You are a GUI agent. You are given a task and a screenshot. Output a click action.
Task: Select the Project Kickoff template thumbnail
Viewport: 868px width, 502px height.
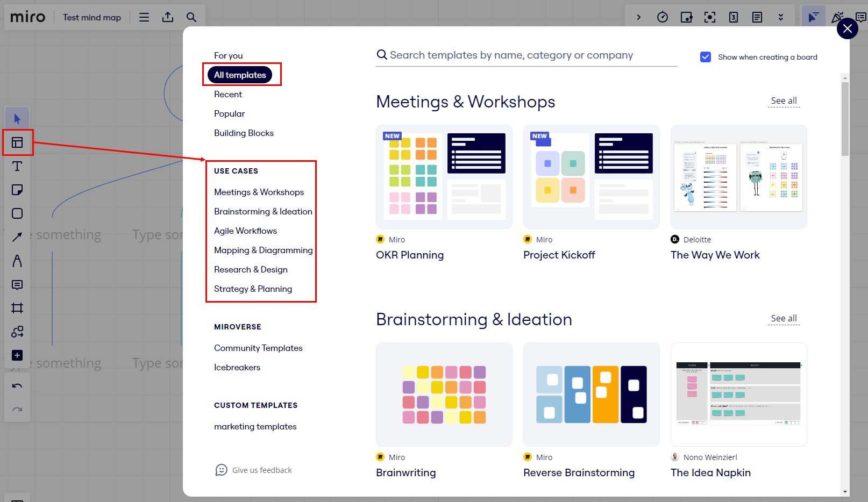point(592,177)
